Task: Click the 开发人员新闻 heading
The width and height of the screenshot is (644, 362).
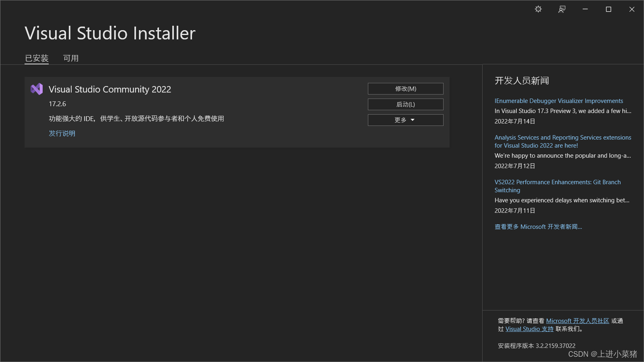Action: 522,81
